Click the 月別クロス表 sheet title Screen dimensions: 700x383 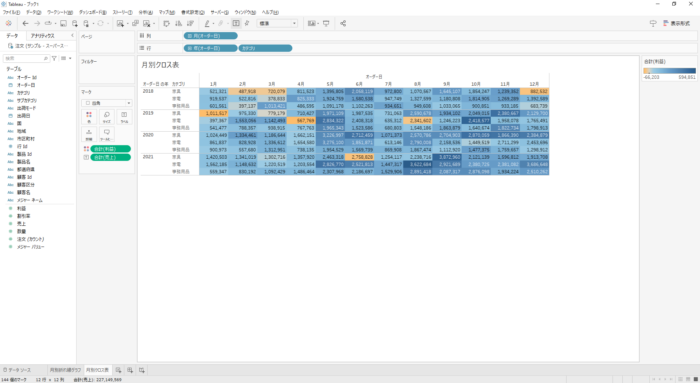[x=160, y=65]
